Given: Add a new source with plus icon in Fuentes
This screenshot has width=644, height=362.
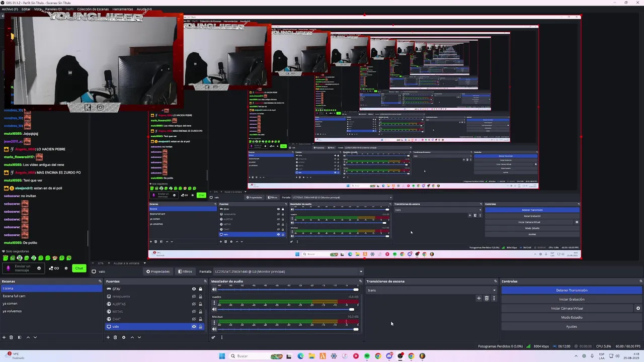Looking at the screenshot, I should (108, 337).
